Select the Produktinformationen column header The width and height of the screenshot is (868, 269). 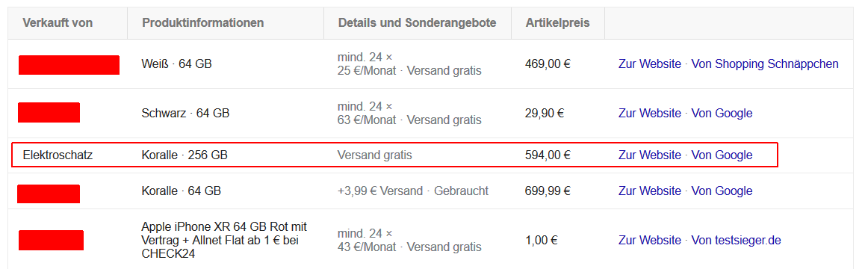202,22
